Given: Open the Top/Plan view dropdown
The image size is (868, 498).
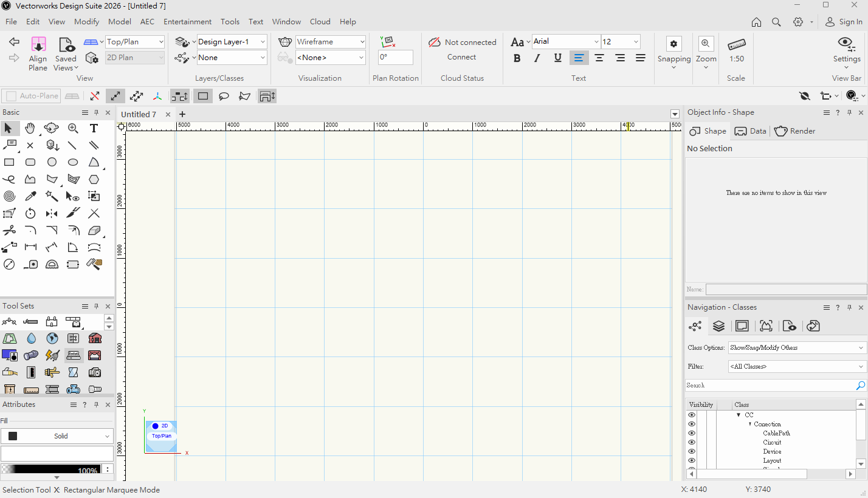Looking at the screenshot, I should (134, 42).
